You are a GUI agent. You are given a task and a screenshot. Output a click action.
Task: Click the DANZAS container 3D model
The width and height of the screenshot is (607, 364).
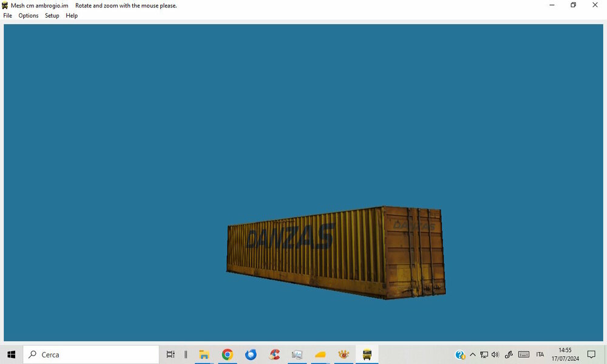[336, 252]
